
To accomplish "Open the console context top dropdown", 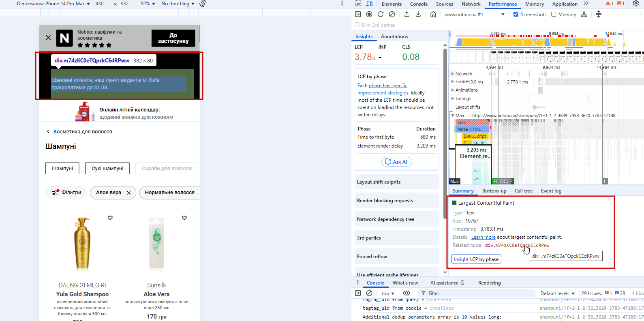I will tap(388, 293).
